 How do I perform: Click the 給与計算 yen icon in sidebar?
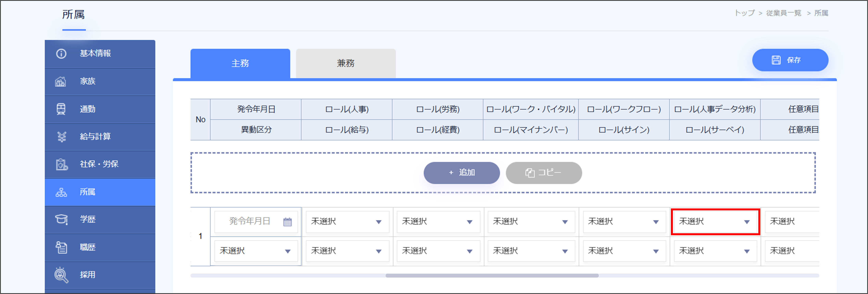coord(62,137)
